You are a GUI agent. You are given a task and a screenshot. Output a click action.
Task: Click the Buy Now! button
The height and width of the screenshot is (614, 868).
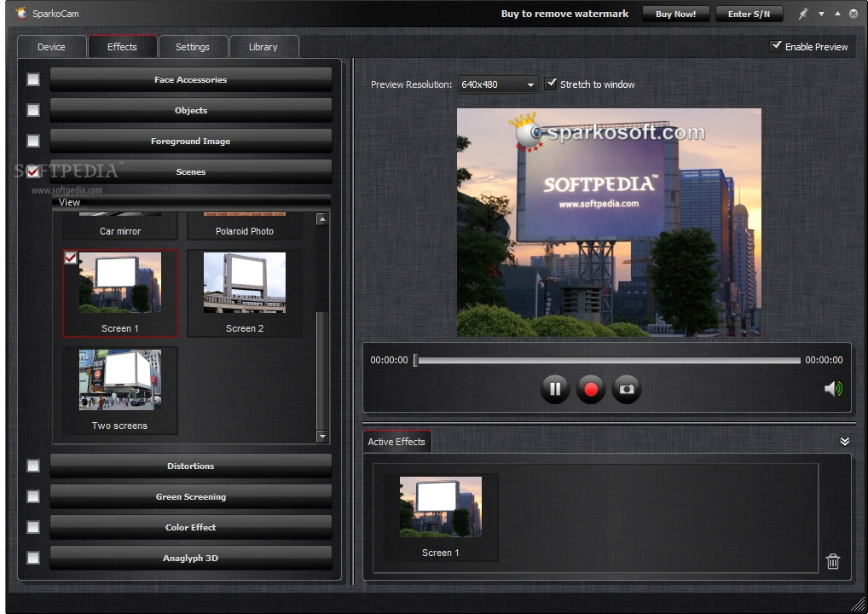pos(675,14)
